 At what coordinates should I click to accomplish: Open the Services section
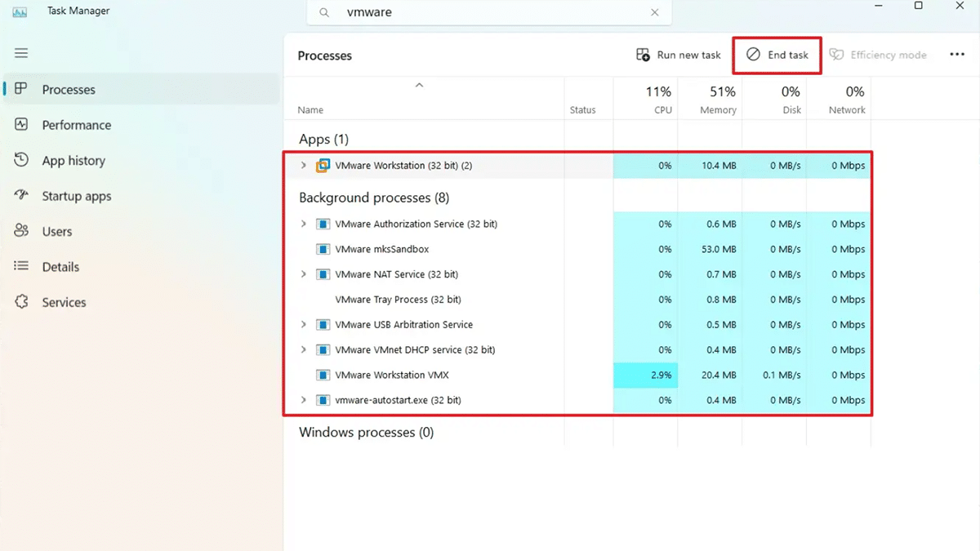click(x=64, y=302)
